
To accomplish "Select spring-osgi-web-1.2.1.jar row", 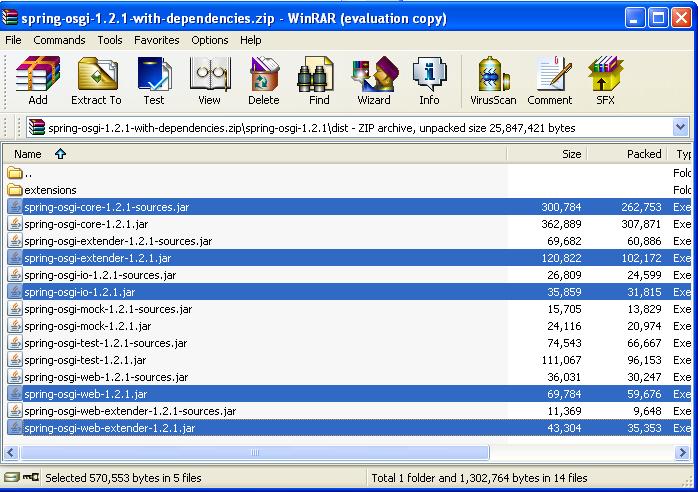I will (x=349, y=394).
